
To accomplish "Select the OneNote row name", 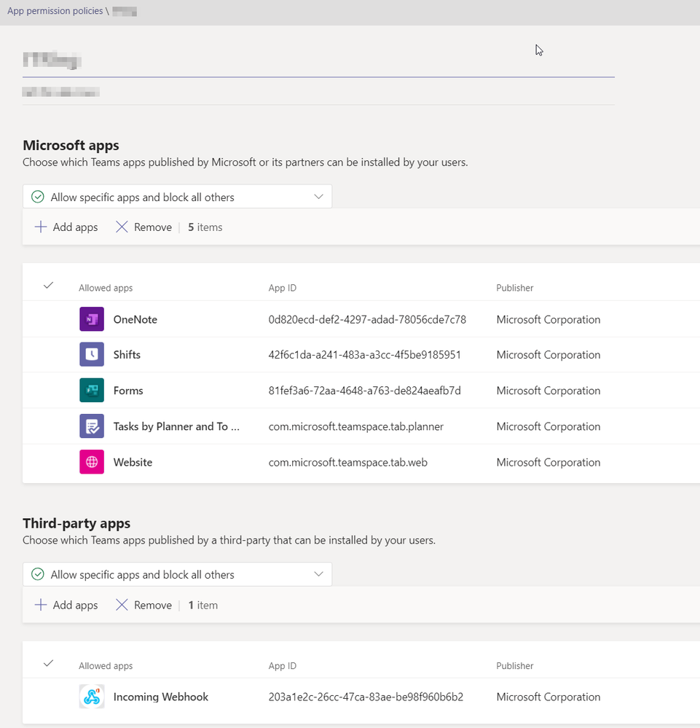I will click(135, 319).
